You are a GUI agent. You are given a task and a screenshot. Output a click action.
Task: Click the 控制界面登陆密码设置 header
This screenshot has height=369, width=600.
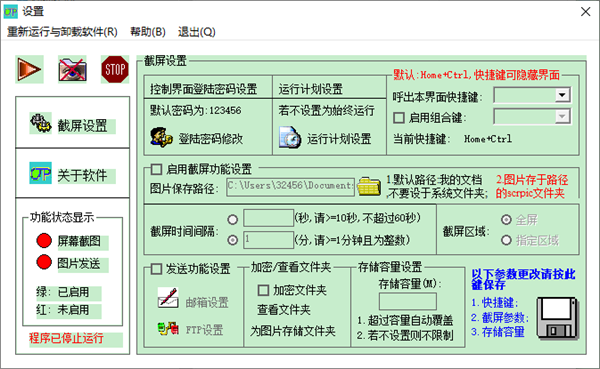point(204,89)
